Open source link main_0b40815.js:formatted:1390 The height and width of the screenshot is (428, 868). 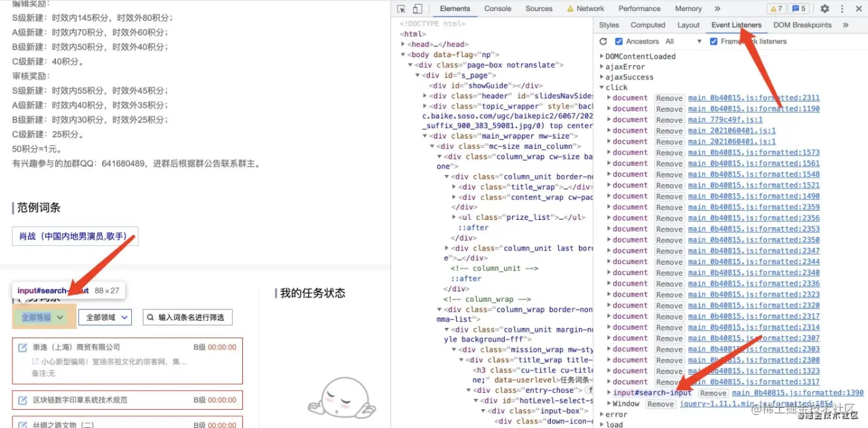[x=798, y=392]
